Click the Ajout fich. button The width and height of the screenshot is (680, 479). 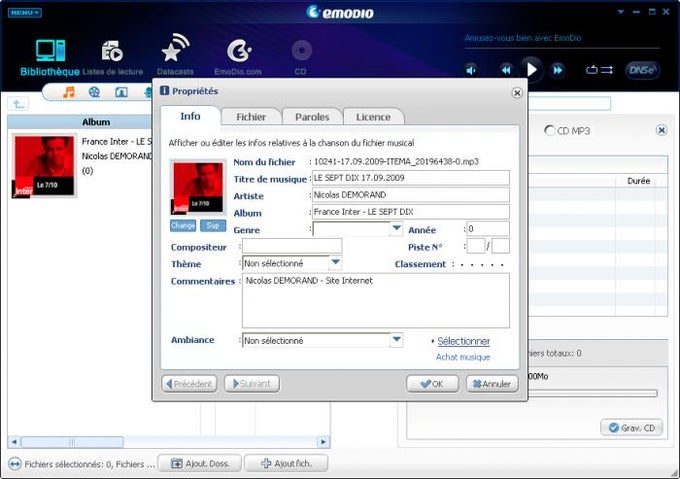(286, 463)
